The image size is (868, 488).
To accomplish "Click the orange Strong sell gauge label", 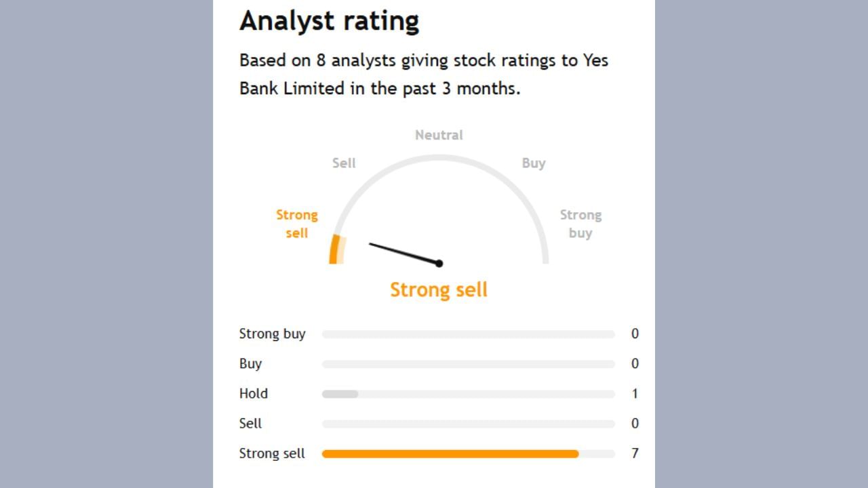I will tap(296, 224).
